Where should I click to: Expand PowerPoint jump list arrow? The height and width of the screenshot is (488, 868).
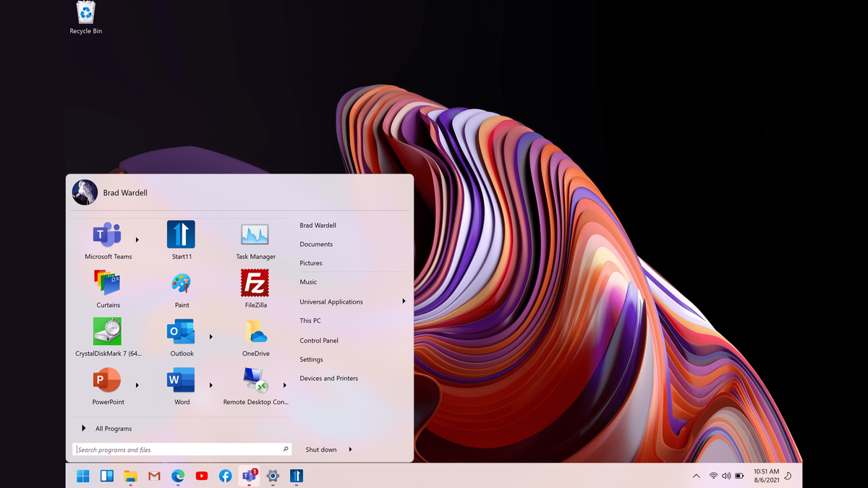137,385
